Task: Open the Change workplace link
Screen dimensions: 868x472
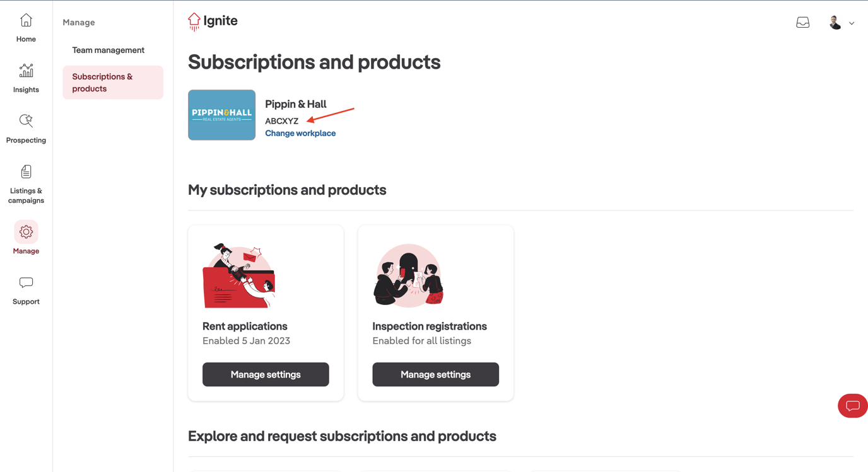Action: tap(300, 133)
